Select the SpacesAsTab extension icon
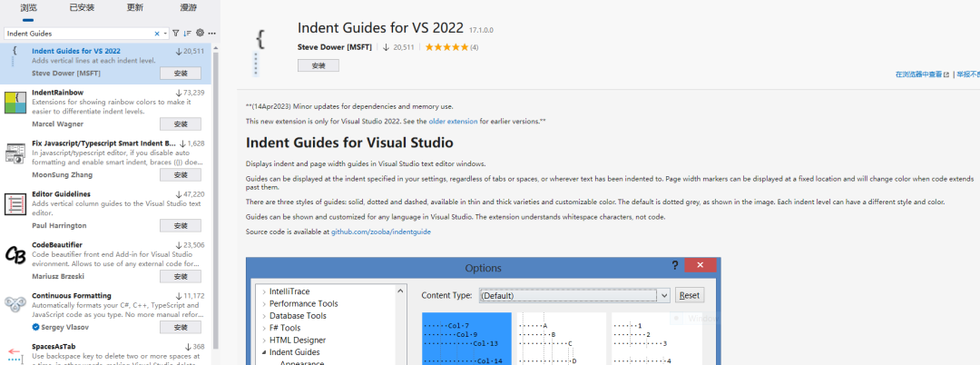 pyautogui.click(x=15, y=355)
